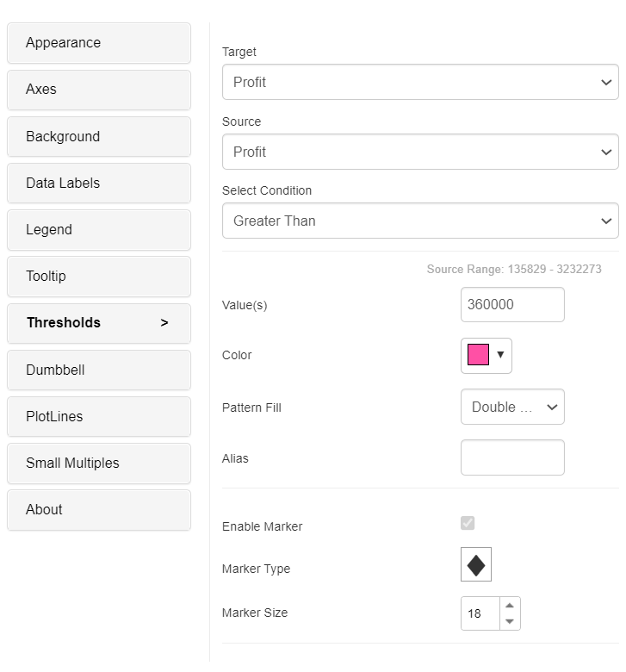The width and height of the screenshot is (626, 672).
Task: Click the About button
Action: (x=99, y=510)
